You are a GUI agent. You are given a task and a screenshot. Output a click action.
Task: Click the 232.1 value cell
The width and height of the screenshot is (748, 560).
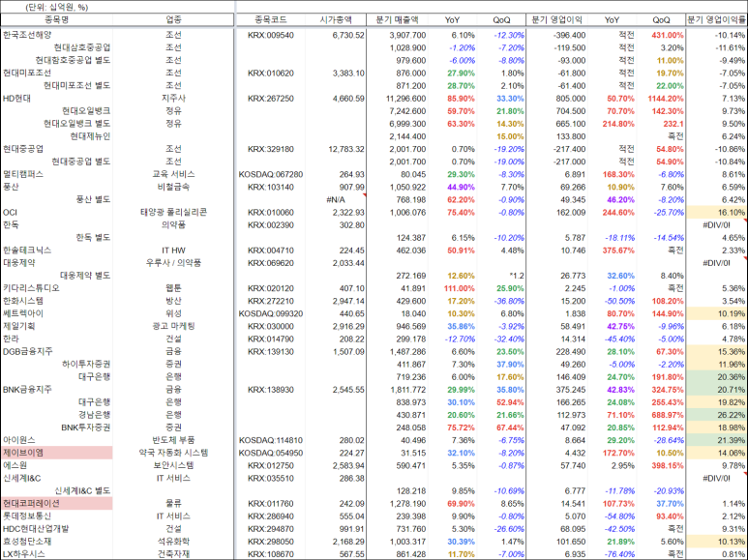(673, 124)
